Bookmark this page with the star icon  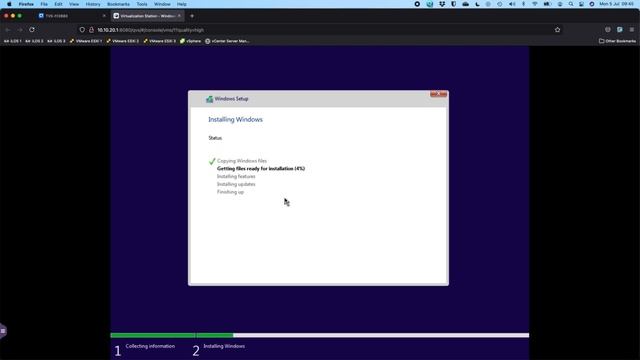coord(558,30)
